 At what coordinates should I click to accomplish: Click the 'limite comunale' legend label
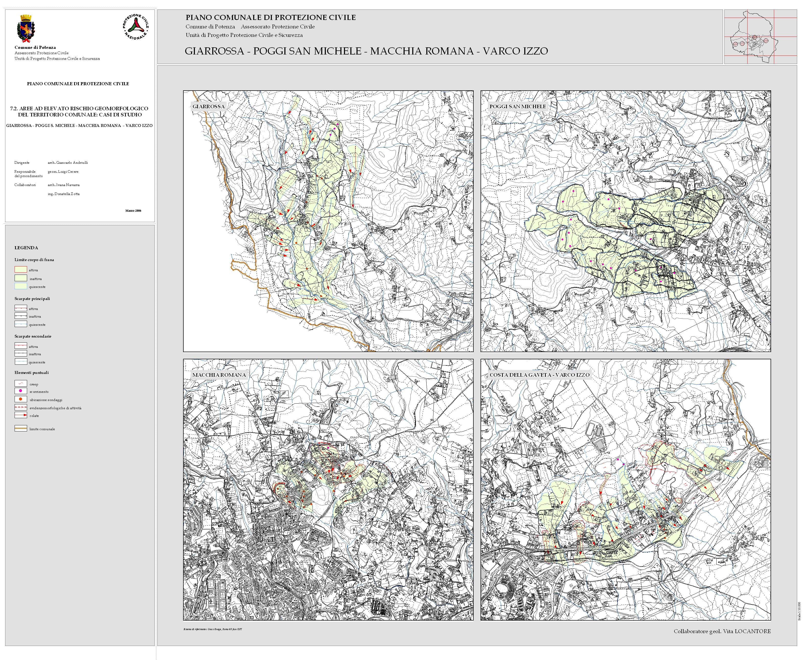pos(42,429)
